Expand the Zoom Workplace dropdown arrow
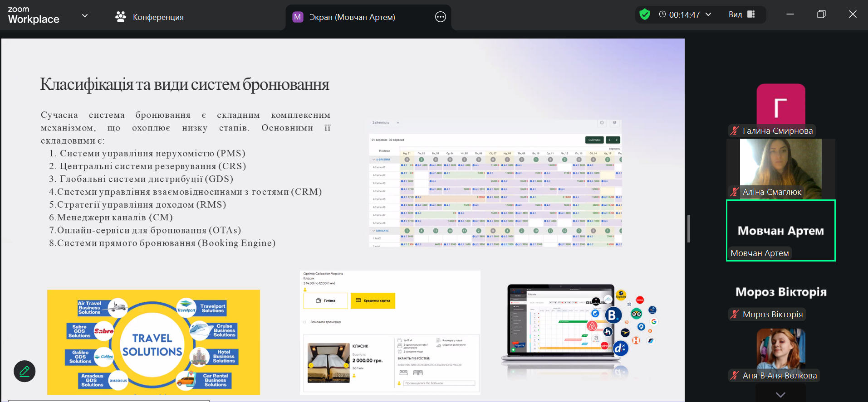 (x=85, y=16)
